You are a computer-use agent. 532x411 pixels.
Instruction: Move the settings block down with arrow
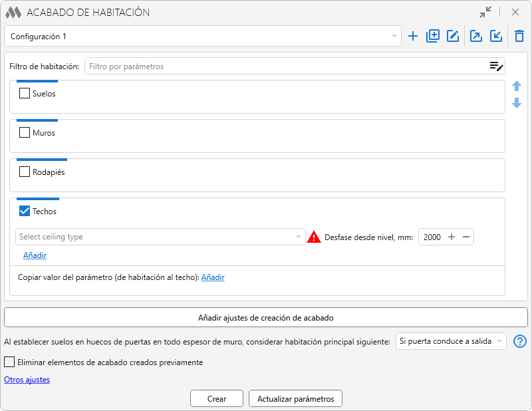tap(517, 104)
